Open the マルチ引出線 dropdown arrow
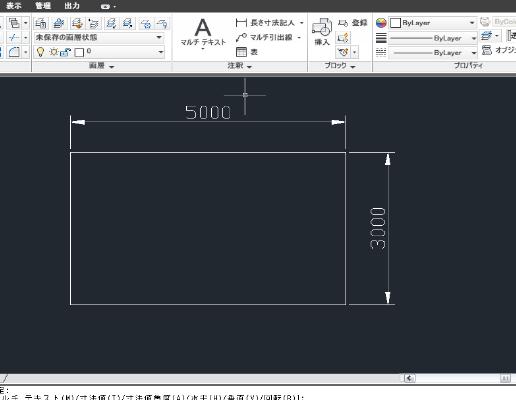Screen dimensions: 516x400 point(299,38)
